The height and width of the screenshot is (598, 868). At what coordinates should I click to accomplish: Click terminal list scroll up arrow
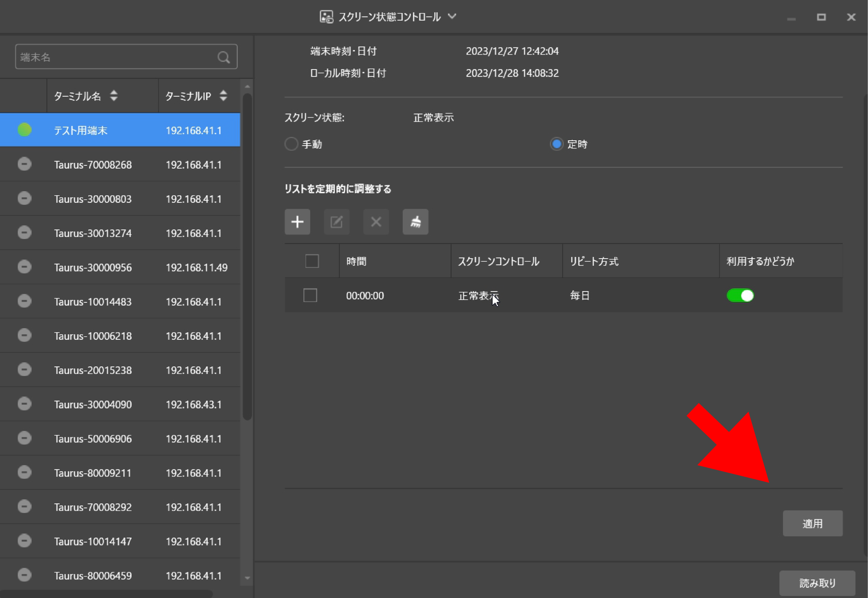pyautogui.click(x=247, y=86)
